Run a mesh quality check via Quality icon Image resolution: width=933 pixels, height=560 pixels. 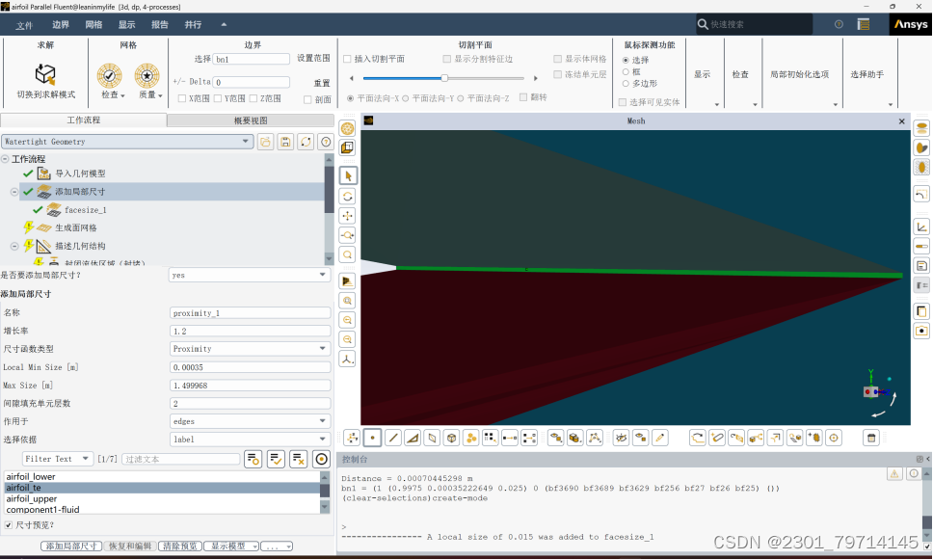pyautogui.click(x=149, y=74)
